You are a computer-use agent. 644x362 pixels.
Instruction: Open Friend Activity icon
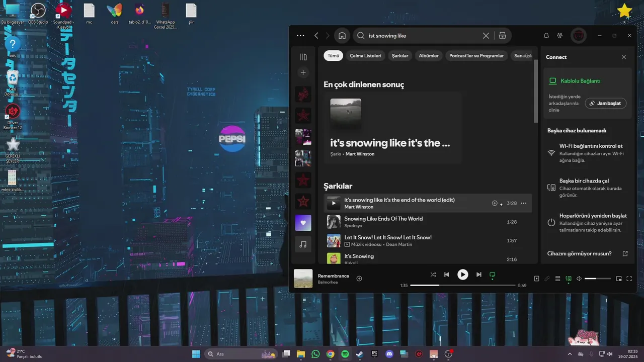(x=559, y=36)
